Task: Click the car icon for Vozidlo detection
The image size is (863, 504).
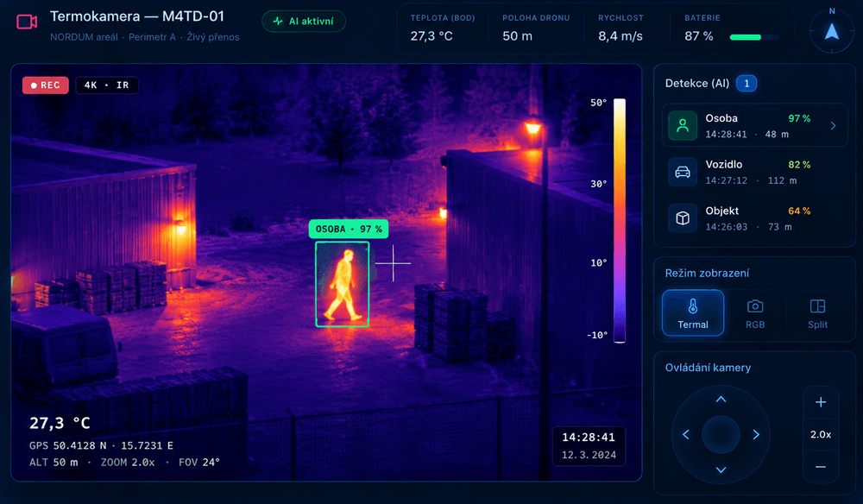Action: pos(683,173)
